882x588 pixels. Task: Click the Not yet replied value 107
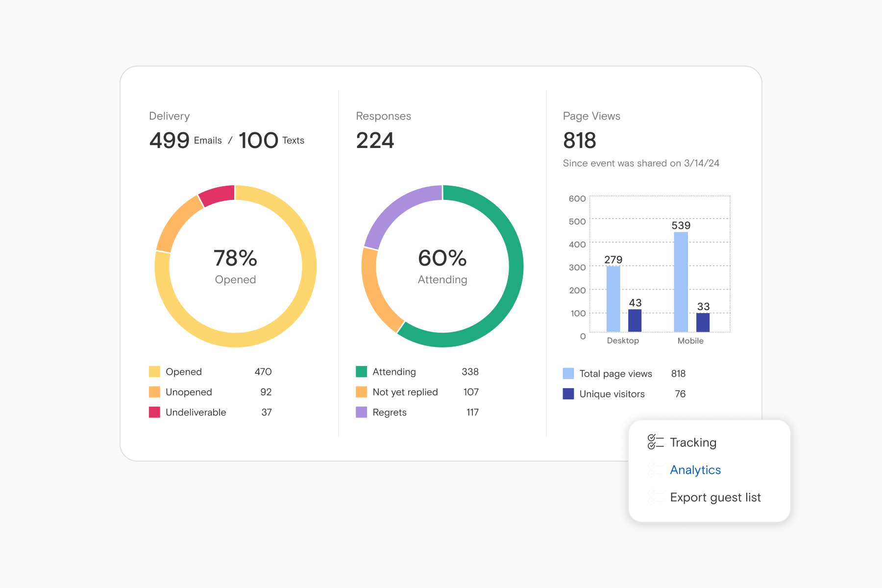471,392
